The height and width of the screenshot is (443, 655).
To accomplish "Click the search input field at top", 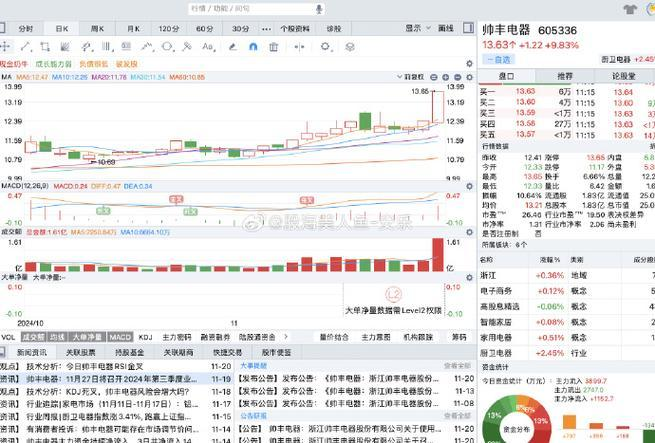I will click(256, 9).
